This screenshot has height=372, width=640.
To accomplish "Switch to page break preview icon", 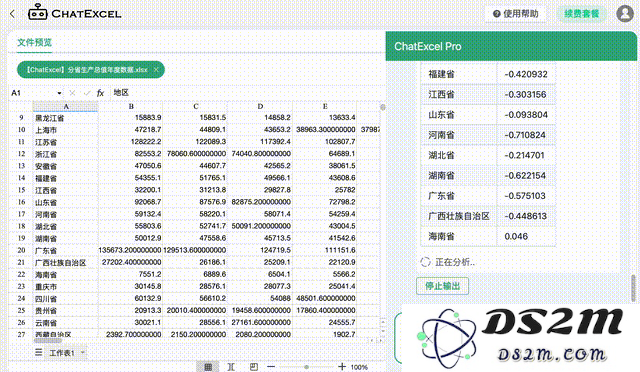I will (x=254, y=367).
